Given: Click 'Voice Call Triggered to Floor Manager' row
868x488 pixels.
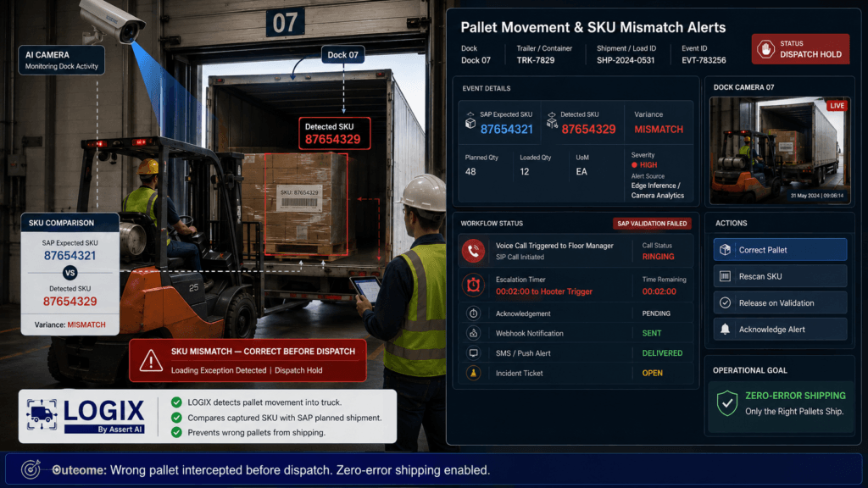Looking at the screenshot, I should pyautogui.click(x=576, y=251).
